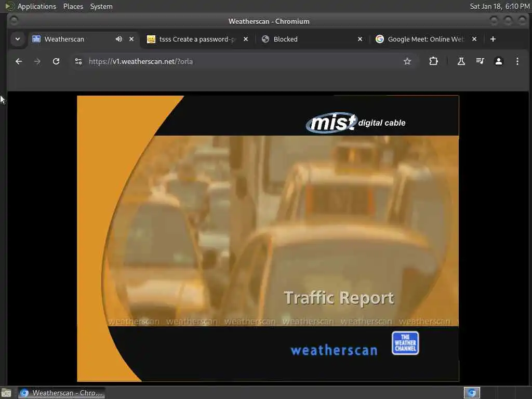
Task: Click the blue weatherscan logo text
Action: [334, 350]
